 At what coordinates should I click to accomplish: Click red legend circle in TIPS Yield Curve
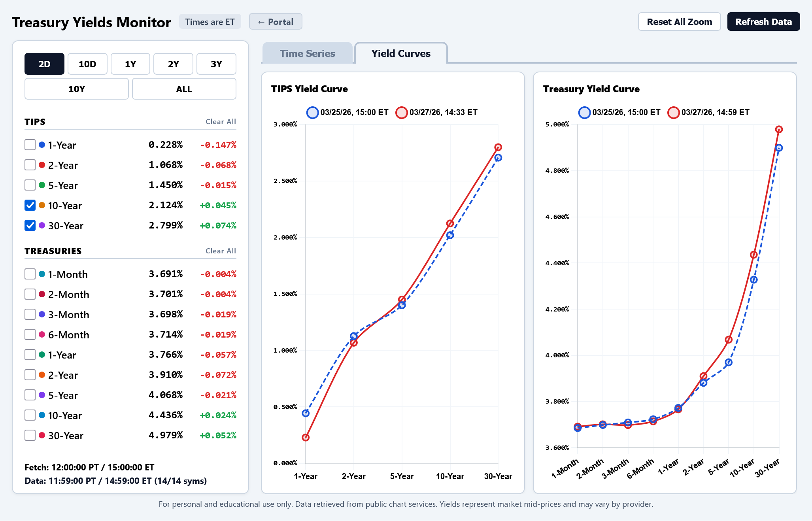click(401, 113)
